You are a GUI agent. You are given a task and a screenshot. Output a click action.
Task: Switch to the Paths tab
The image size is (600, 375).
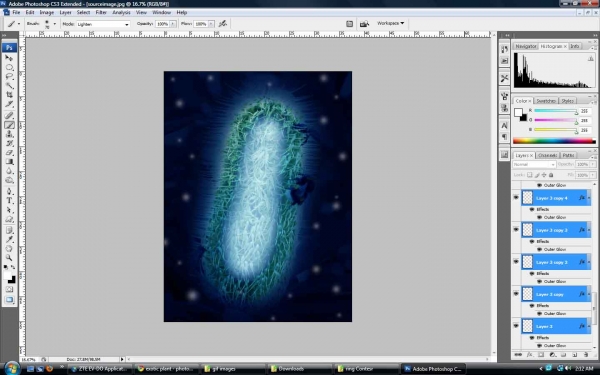click(568, 155)
